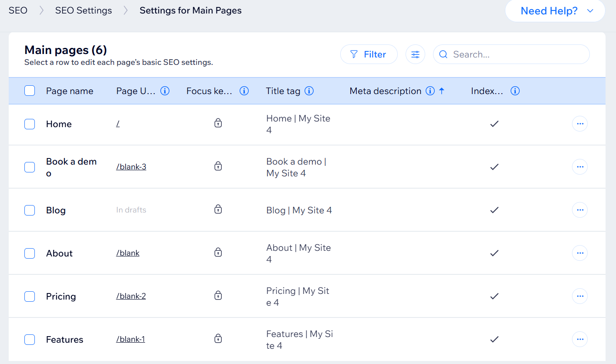This screenshot has height=364, width=616.
Task: Click the lock icon in the Pricing row
Action: click(218, 296)
